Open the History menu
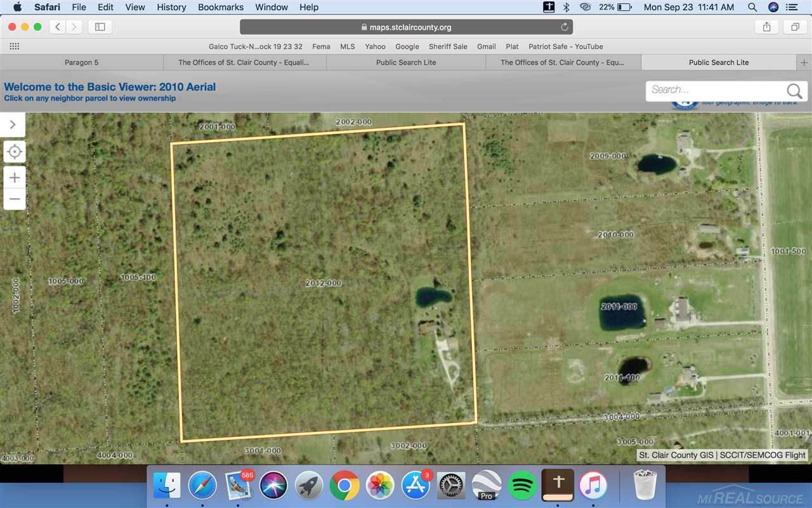 (x=171, y=7)
